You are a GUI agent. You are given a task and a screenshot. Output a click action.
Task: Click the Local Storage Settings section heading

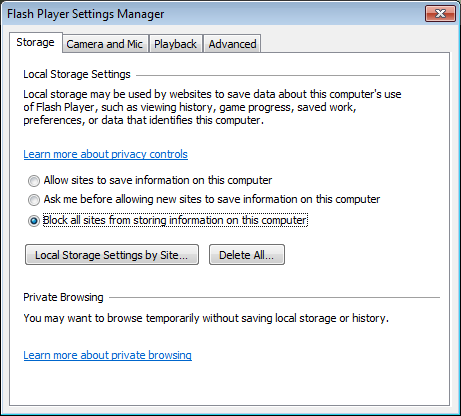coord(77,74)
